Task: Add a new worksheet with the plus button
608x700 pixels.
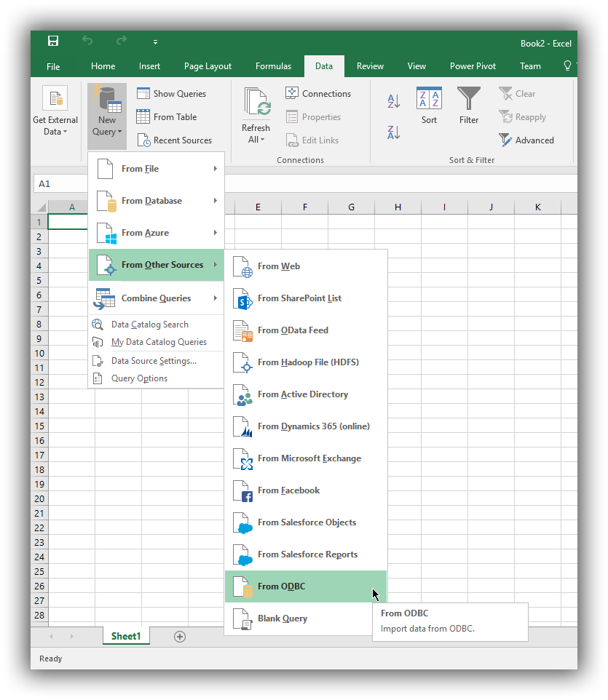Action: click(179, 637)
